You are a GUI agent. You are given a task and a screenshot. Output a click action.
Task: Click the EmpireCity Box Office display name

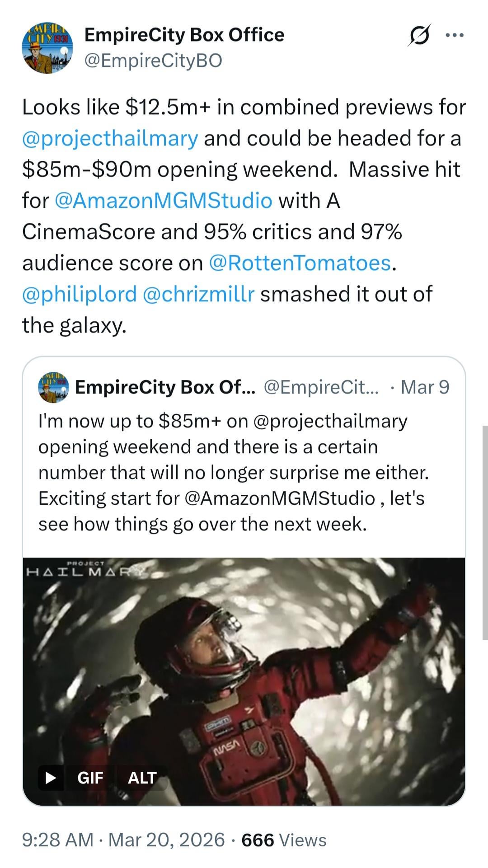(x=184, y=35)
